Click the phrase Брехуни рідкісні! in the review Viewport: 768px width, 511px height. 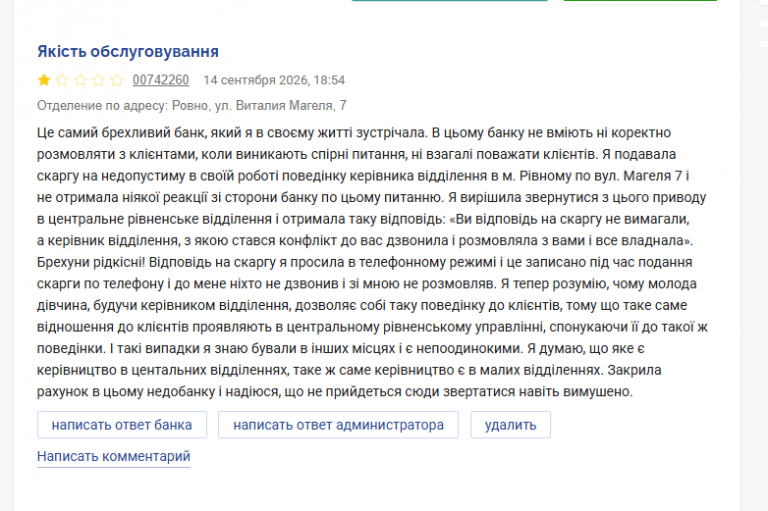pyautogui.click(x=91, y=262)
